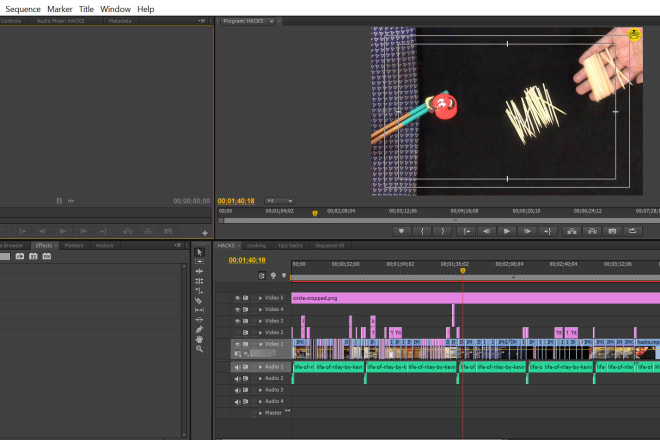Click the Extract button
Image resolution: width=660 pixels, height=440 pixels.
[592, 231]
